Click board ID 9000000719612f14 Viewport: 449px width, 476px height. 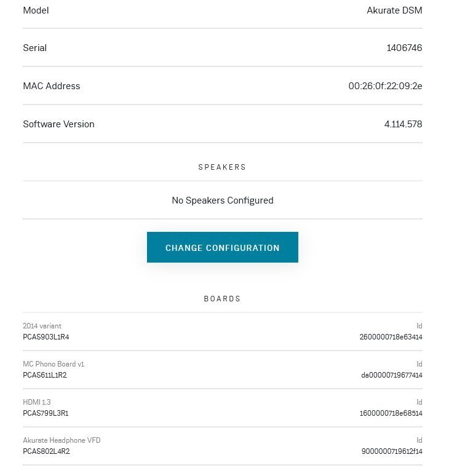coord(391,451)
